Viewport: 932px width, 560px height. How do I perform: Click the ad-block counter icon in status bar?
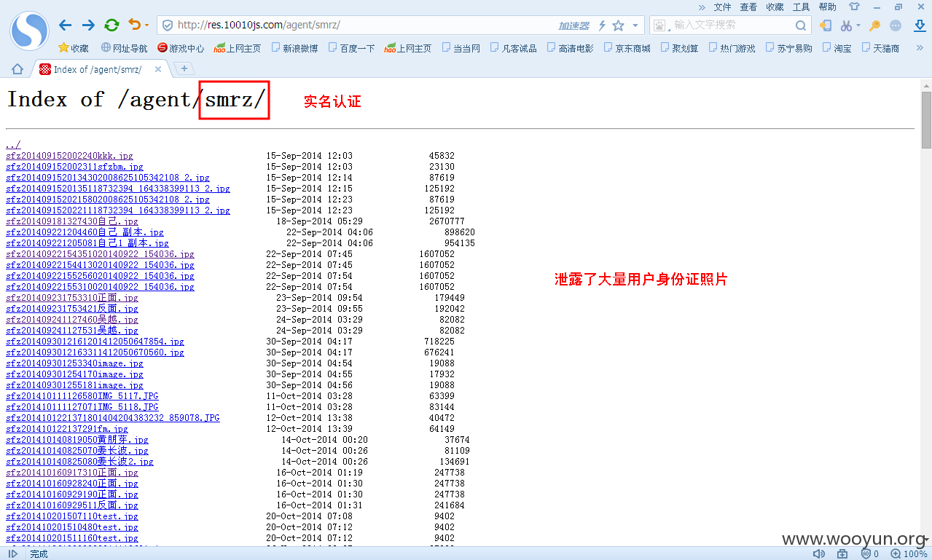click(x=869, y=553)
